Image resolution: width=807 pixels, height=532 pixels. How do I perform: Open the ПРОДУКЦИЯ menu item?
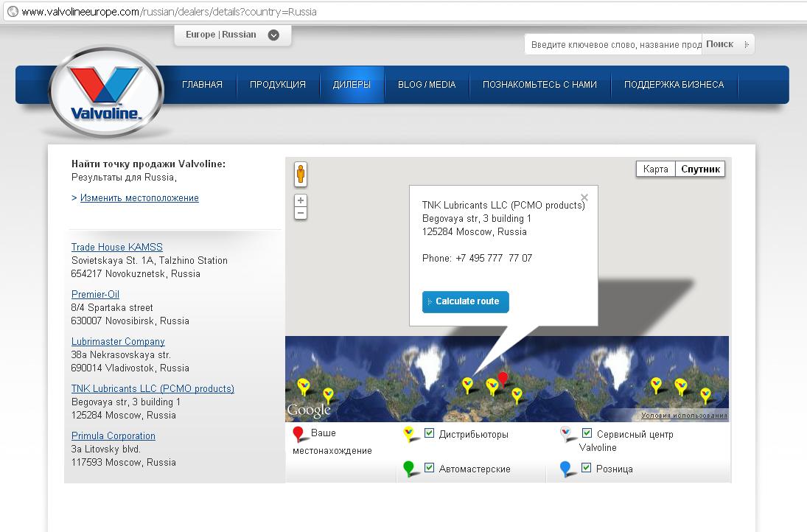click(x=278, y=85)
